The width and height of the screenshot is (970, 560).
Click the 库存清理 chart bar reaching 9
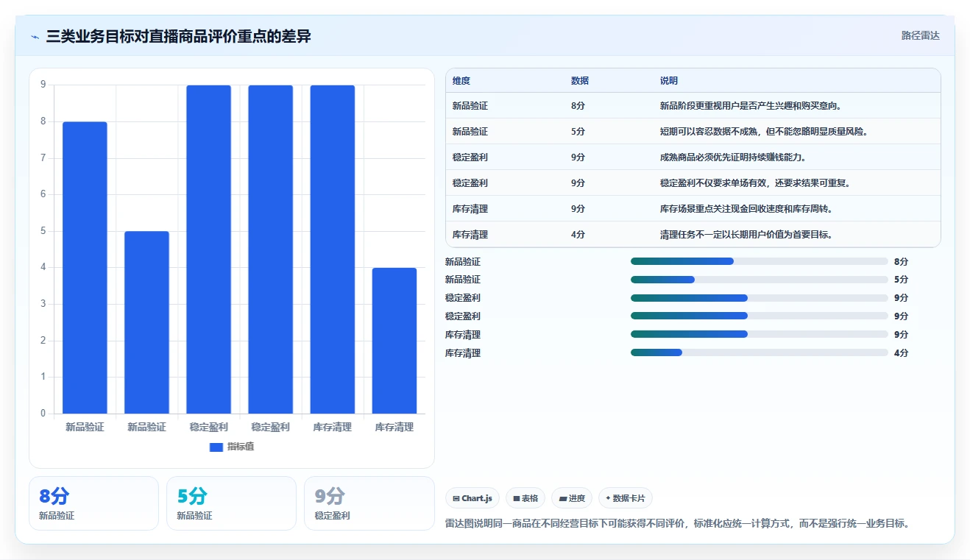[x=332, y=249]
